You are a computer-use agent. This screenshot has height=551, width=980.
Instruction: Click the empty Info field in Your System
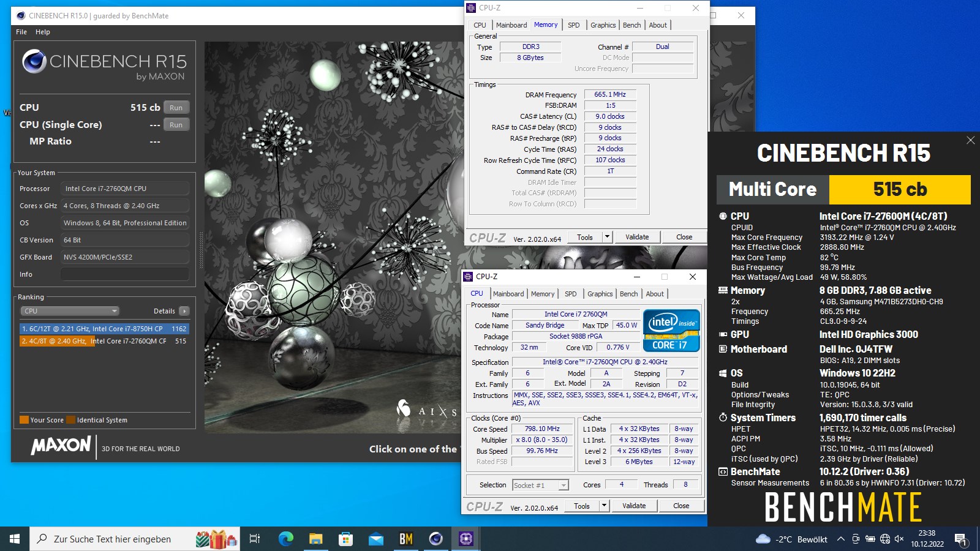[x=125, y=274]
